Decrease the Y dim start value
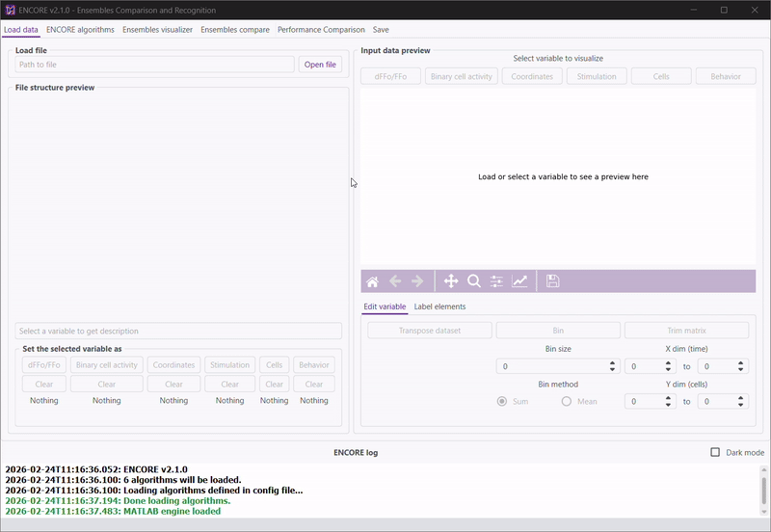This screenshot has height=532, width=771. pos(668,405)
